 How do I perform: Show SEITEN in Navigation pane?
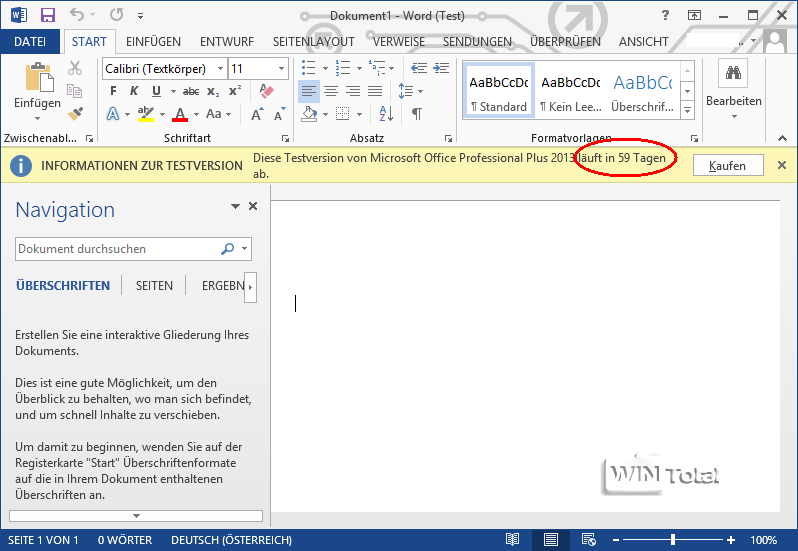154,286
